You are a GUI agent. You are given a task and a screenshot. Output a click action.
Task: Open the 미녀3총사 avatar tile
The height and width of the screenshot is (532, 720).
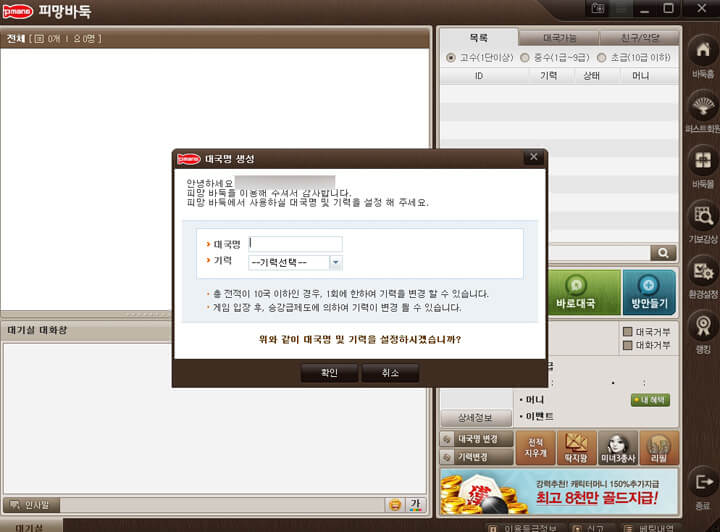pyautogui.click(x=618, y=448)
